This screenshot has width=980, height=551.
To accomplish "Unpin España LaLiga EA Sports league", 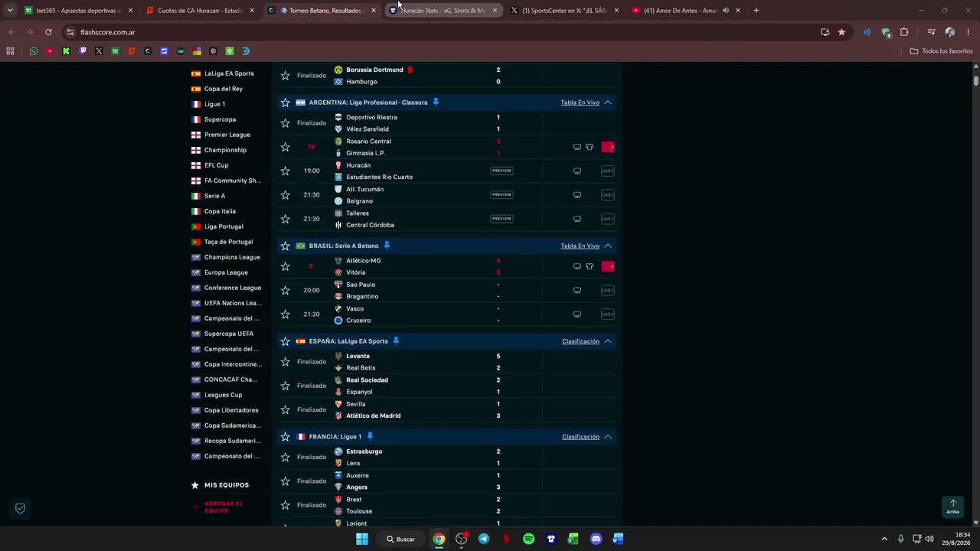I will 396,341.
